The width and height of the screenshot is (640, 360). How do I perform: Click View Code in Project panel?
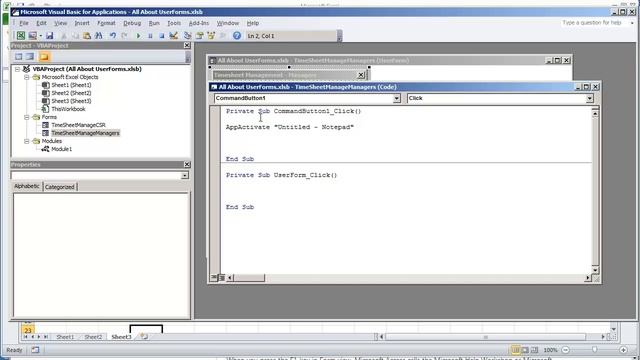pyautogui.click(x=19, y=56)
